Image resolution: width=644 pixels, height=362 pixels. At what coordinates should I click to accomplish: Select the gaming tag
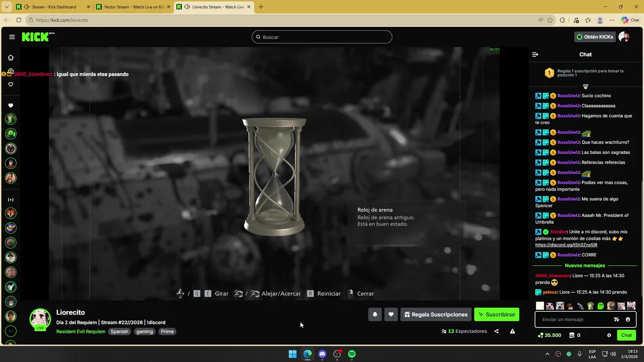(144, 331)
